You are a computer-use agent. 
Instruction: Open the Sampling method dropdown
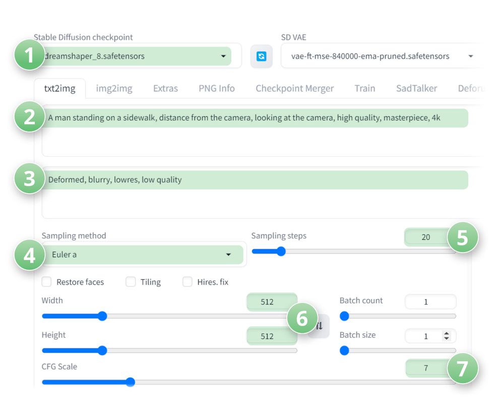pos(141,255)
